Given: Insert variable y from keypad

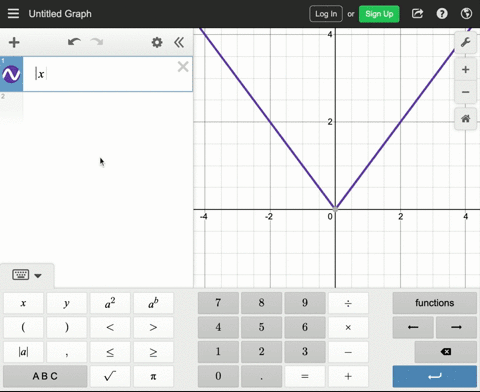Looking at the screenshot, I should [67, 303].
